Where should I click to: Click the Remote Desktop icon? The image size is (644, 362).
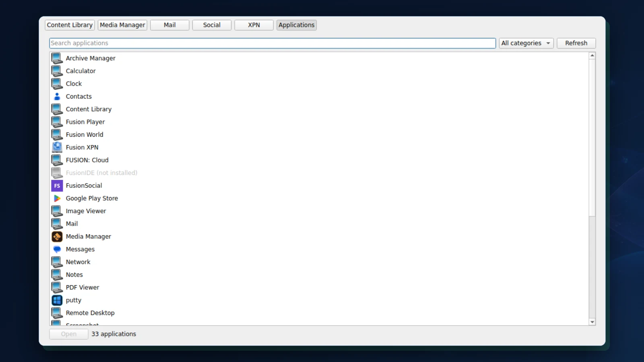click(x=57, y=313)
